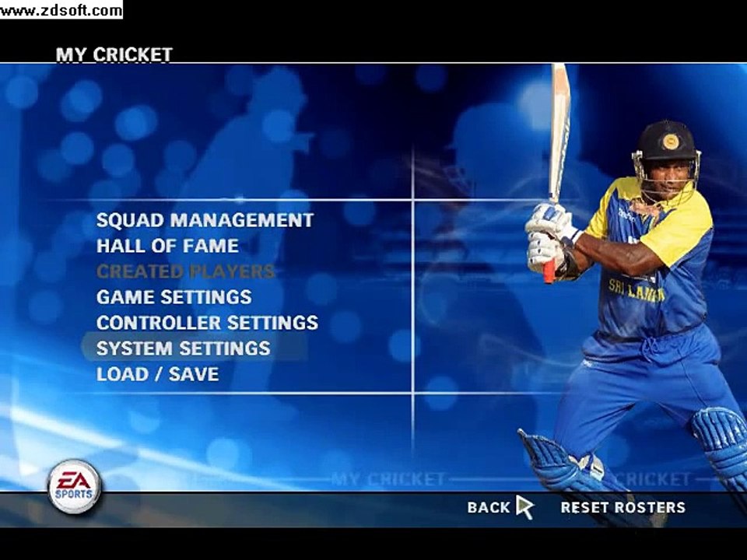The width and height of the screenshot is (747, 560).
Task: Open Controller Settings
Action: tap(207, 323)
